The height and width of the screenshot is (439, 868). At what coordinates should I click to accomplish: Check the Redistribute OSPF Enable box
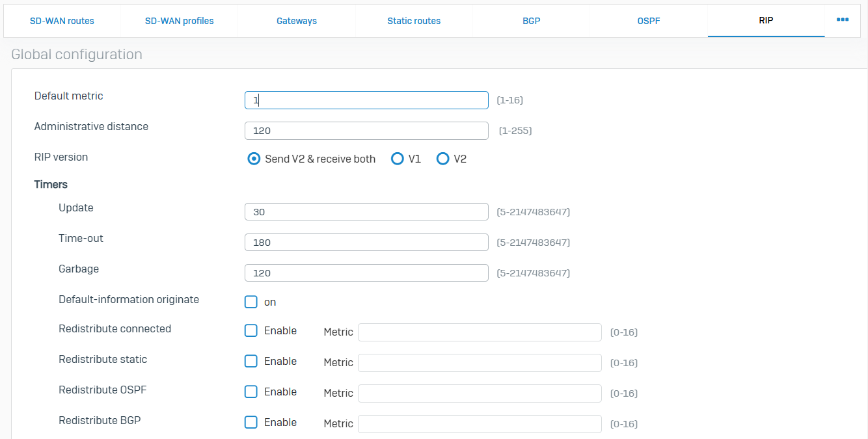click(x=251, y=392)
